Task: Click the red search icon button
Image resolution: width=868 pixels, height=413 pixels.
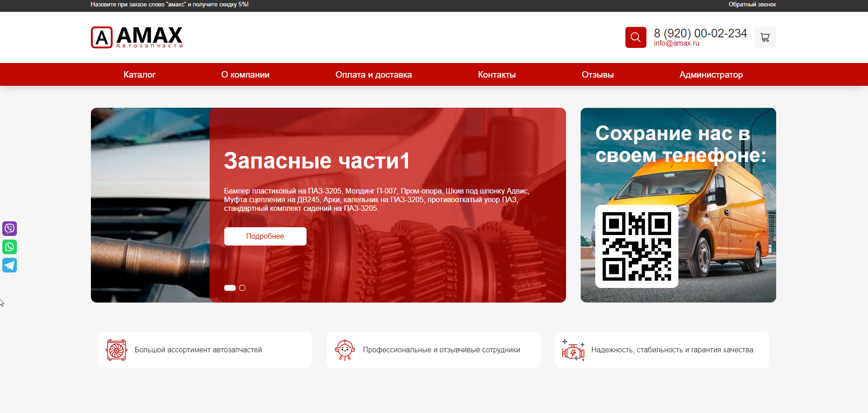Action: pyautogui.click(x=635, y=37)
